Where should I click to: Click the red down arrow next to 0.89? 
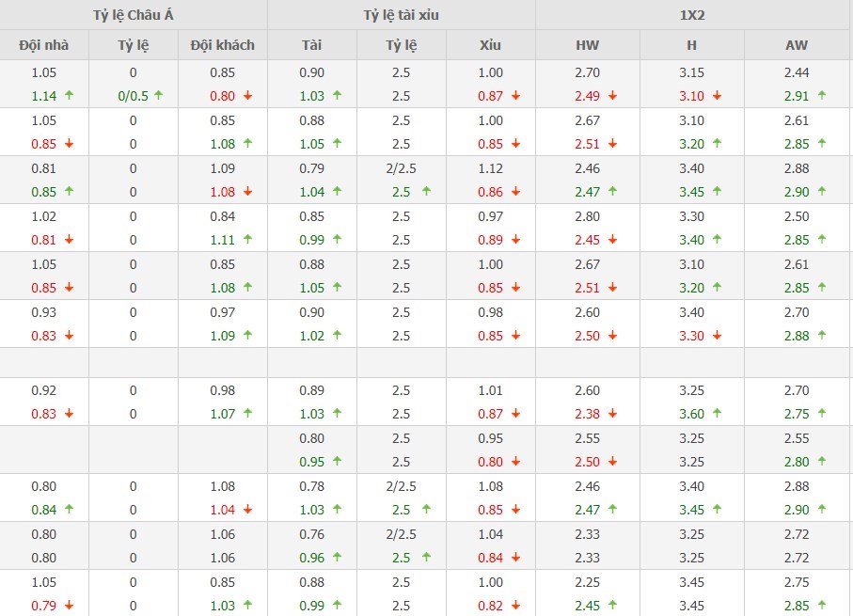coord(515,239)
